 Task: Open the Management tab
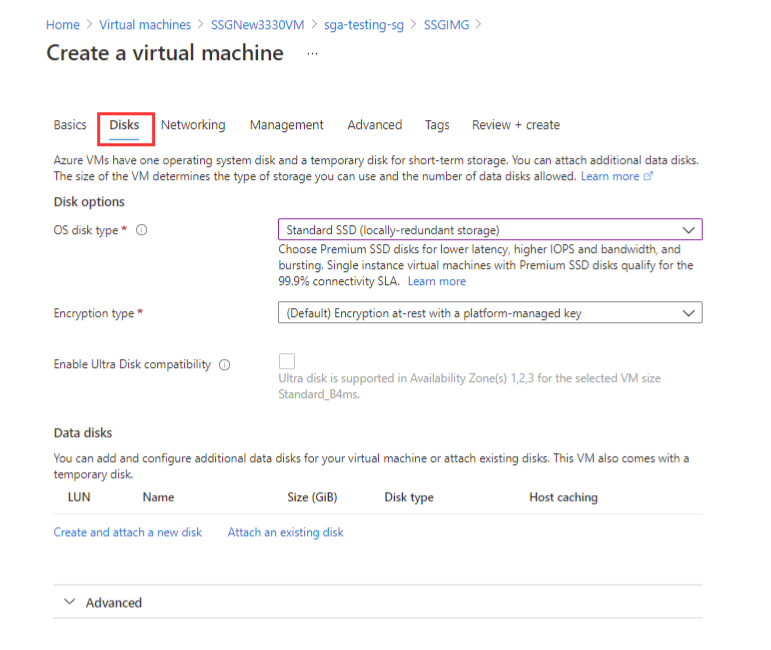286,125
